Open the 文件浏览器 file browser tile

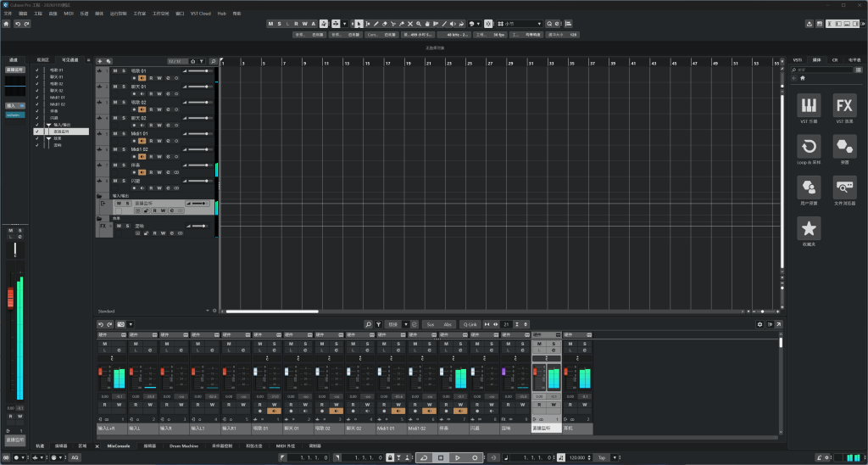tap(844, 188)
